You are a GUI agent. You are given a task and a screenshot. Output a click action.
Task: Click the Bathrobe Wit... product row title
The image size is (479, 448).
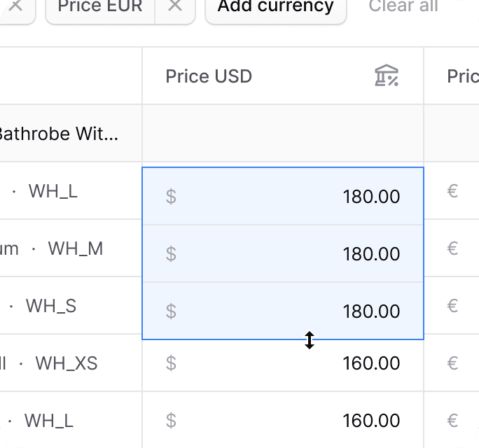[x=58, y=134]
